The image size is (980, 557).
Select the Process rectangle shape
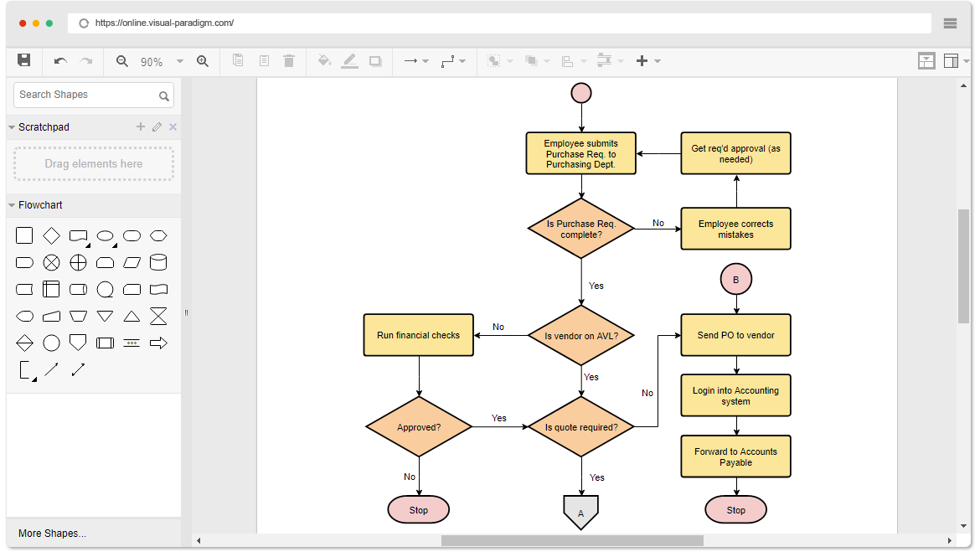pos(24,235)
